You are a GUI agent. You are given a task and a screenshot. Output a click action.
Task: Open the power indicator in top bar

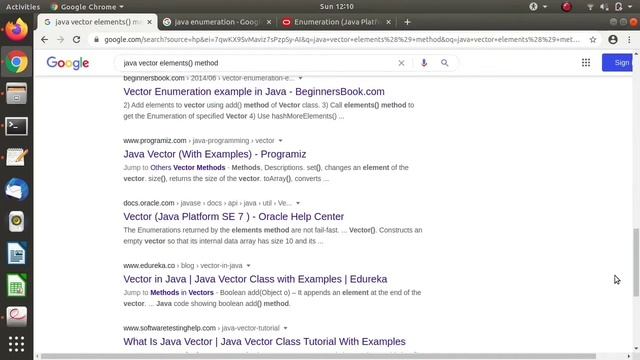point(618,7)
